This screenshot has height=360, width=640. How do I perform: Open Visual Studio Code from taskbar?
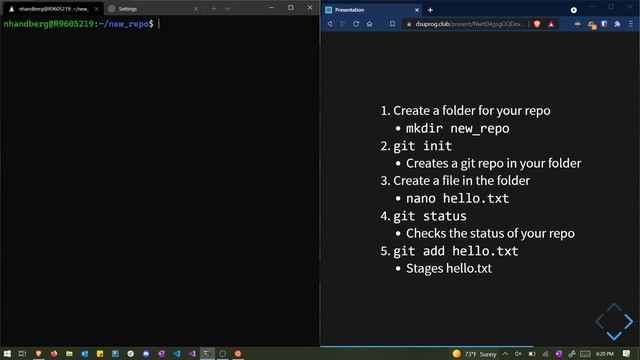point(177,353)
